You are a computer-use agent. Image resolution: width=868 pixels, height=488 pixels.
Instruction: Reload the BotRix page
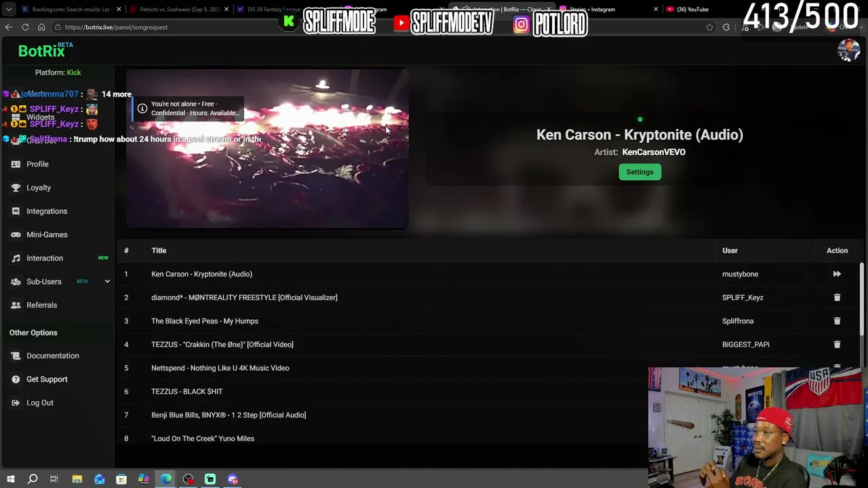click(x=25, y=27)
